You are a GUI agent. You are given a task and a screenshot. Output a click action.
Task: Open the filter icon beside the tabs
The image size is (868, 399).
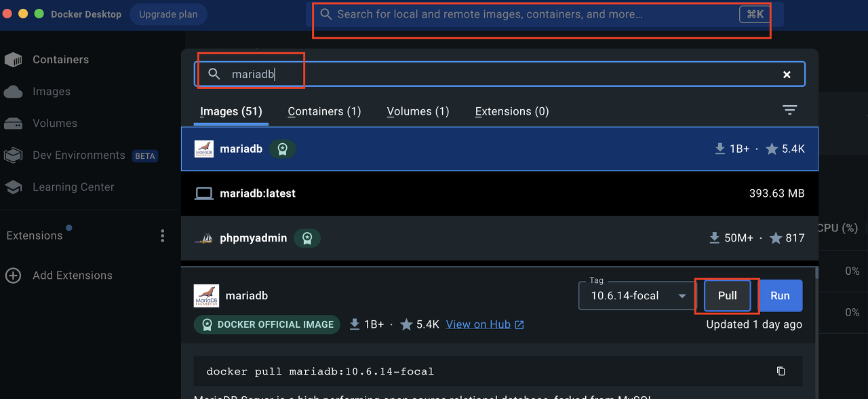(789, 110)
